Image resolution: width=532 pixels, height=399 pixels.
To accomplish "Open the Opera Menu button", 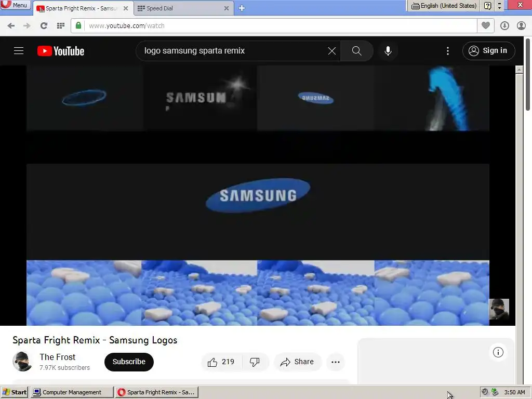I will [15, 5].
